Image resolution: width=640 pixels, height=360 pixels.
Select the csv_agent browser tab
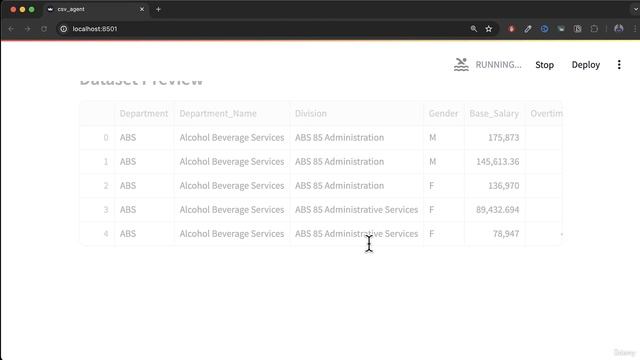click(x=96, y=9)
